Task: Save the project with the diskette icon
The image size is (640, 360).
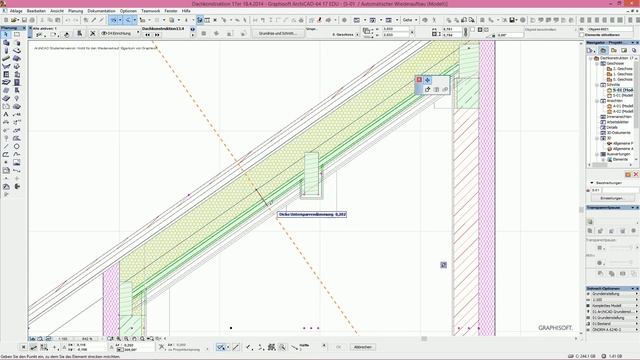Action: tap(24, 20)
